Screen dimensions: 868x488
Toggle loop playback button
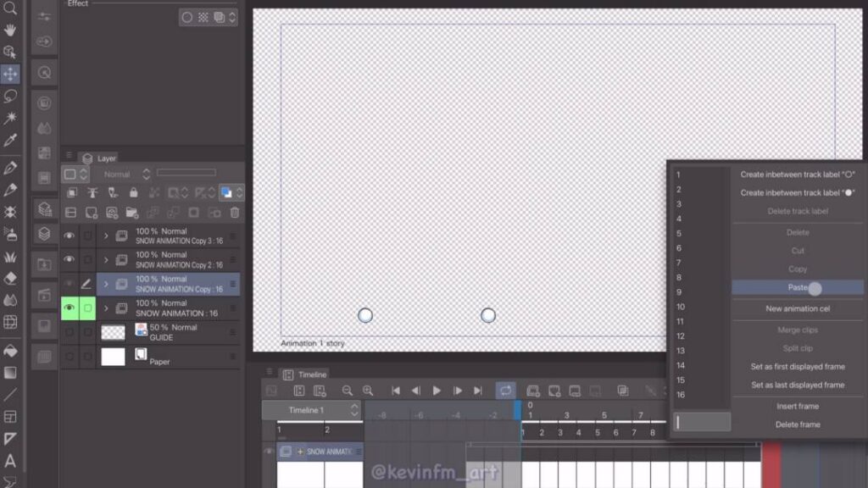505,391
